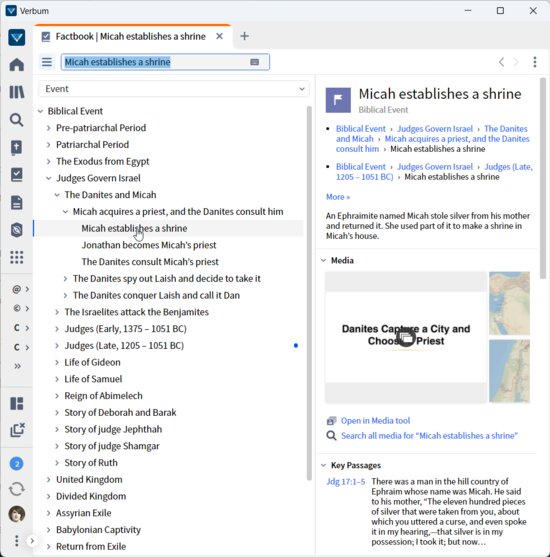Open the Event type dropdown
Viewport: 550px width, 557px height.
174,89
